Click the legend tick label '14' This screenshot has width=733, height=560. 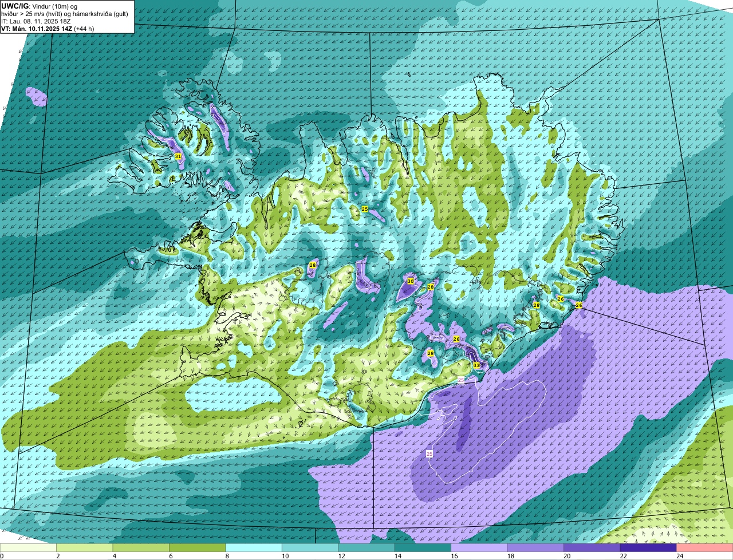(397, 556)
